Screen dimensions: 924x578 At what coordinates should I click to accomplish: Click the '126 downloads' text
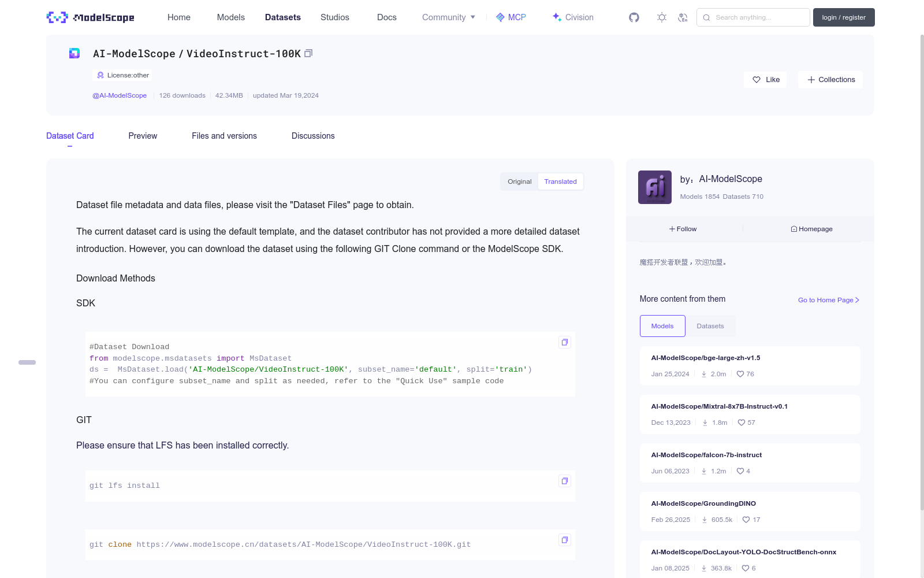tap(182, 95)
